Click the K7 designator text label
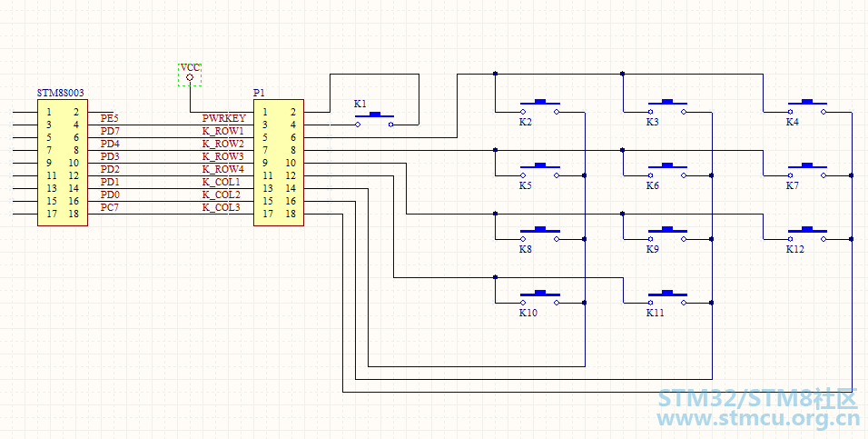868x439 pixels. (793, 185)
